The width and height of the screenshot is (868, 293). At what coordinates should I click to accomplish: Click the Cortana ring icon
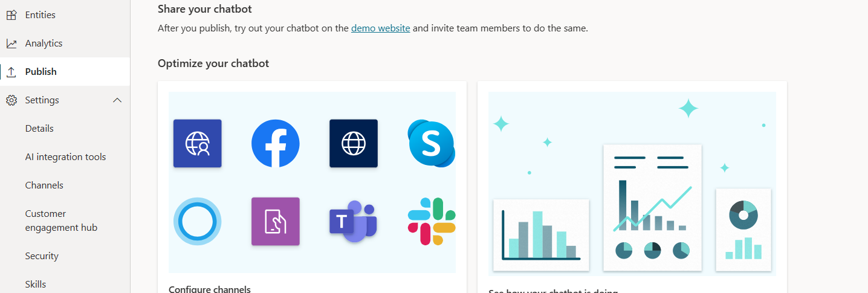coord(197,221)
